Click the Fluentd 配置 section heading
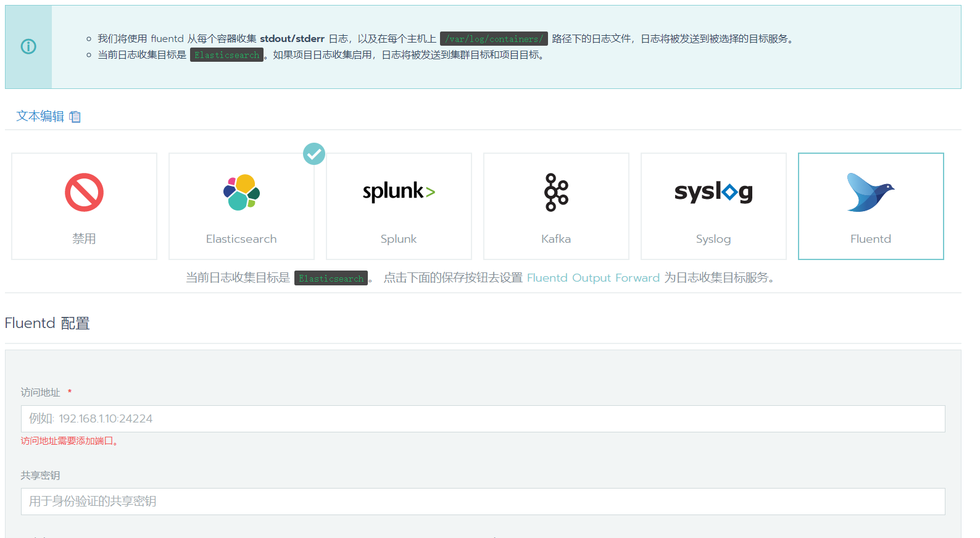980x538 pixels. coord(47,323)
